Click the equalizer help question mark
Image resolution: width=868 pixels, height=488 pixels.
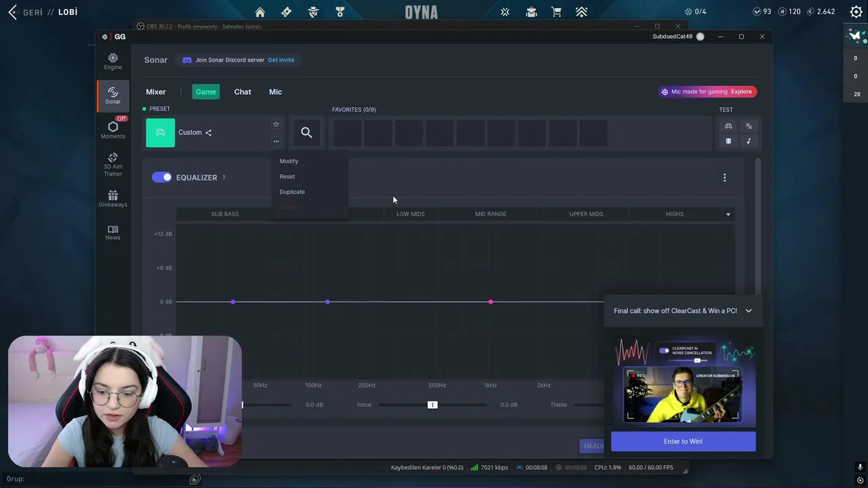tap(224, 178)
